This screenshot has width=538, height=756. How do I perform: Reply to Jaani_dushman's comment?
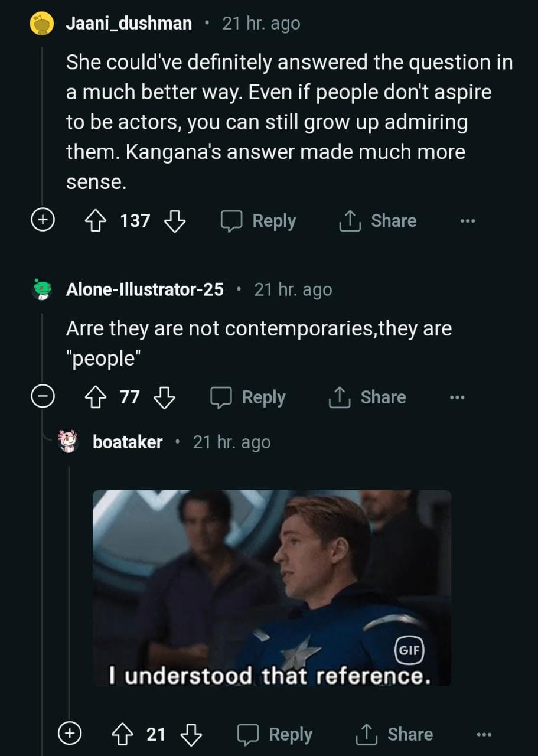coord(259,221)
